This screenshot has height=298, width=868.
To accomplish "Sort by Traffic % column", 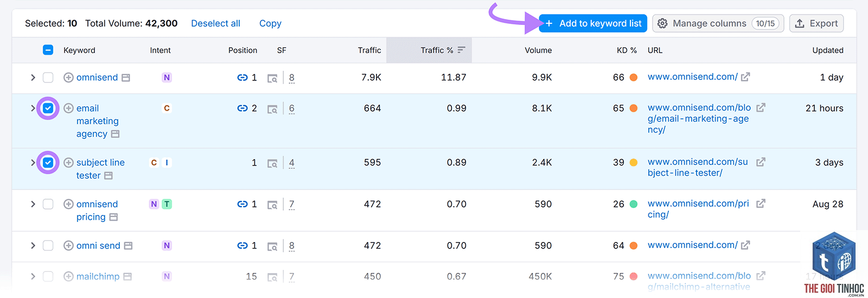I will tap(443, 50).
